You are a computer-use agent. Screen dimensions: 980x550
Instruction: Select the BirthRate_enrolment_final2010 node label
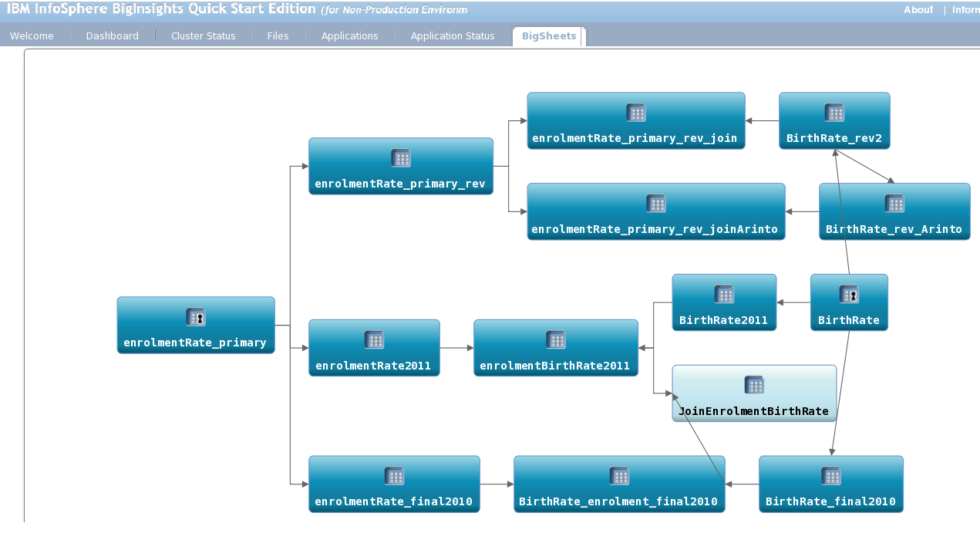[x=618, y=501]
